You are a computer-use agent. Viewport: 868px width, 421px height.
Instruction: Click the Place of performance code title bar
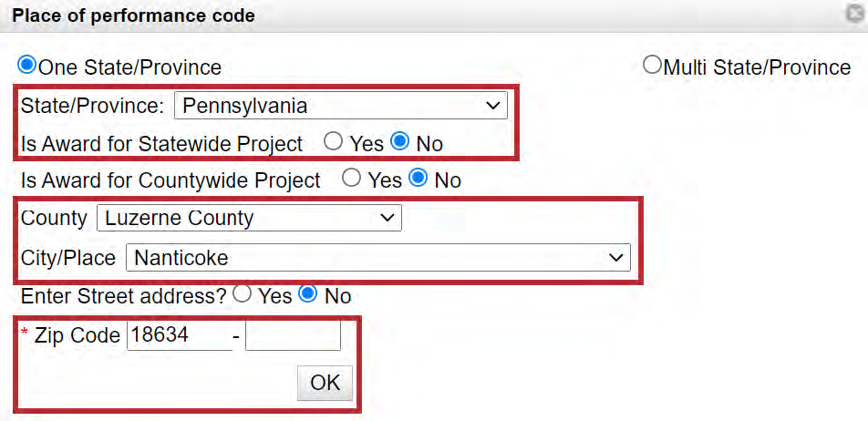365,15
